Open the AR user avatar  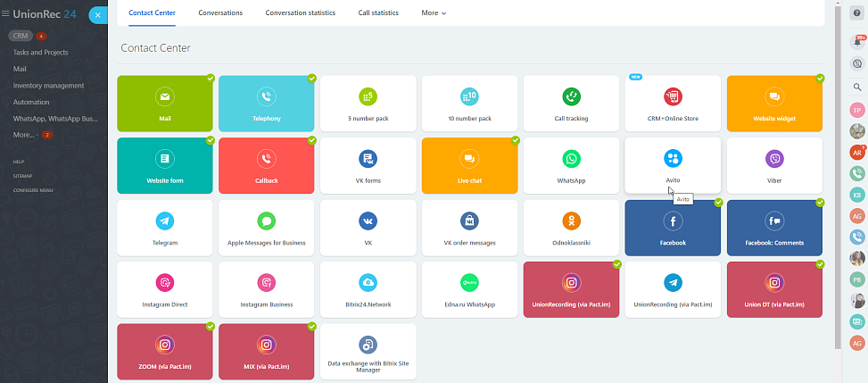pos(857,153)
